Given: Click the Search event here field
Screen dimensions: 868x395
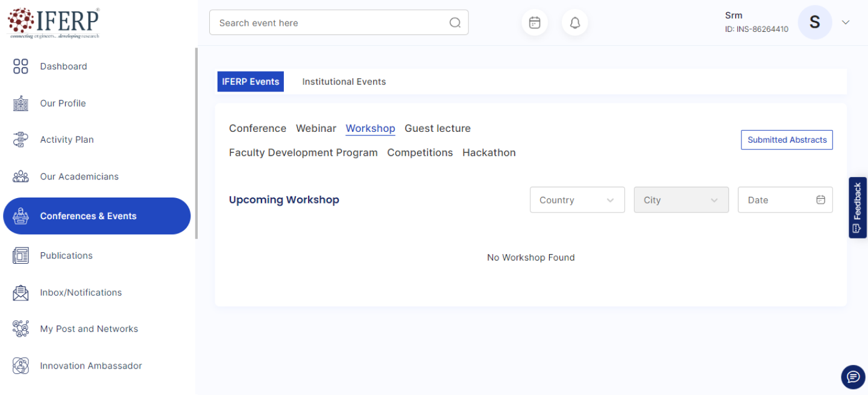Looking at the screenshot, I should pos(332,23).
